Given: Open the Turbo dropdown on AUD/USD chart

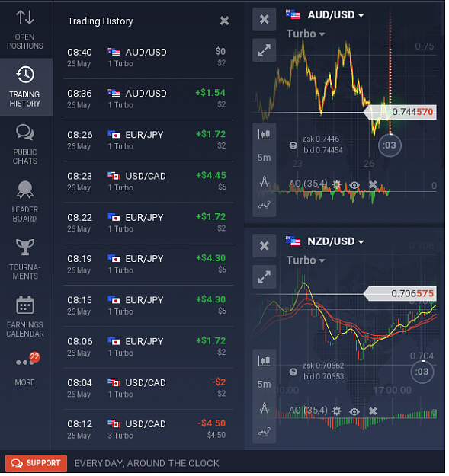Looking at the screenshot, I should tap(306, 34).
